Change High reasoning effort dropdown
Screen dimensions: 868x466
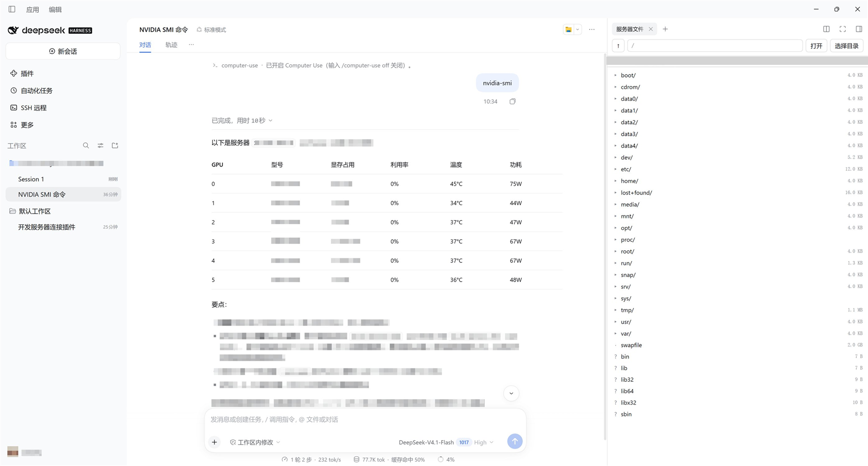point(483,442)
